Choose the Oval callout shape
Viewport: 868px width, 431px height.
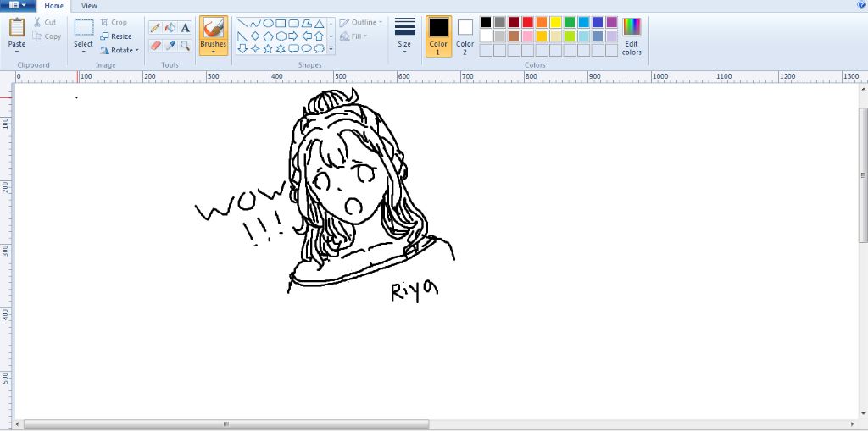coord(306,48)
